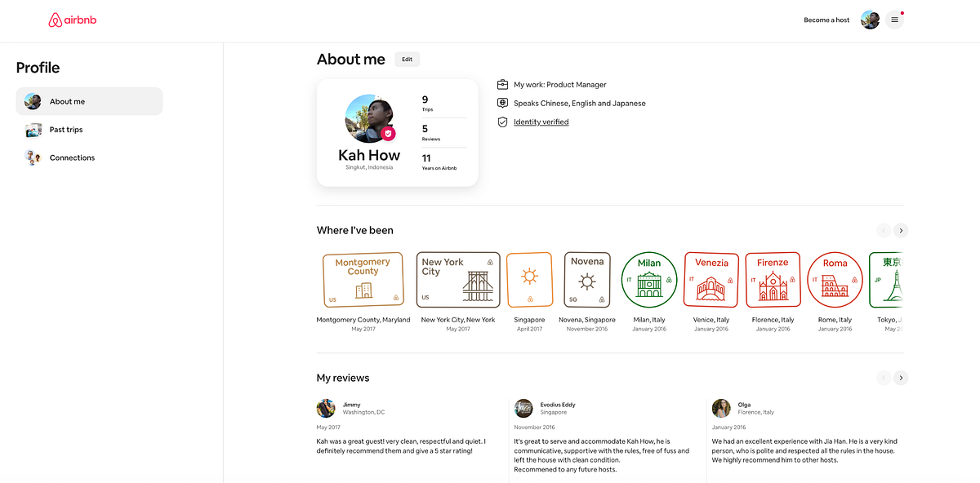
Task: Click the language icon beside Speaks Chinese
Action: point(503,104)
